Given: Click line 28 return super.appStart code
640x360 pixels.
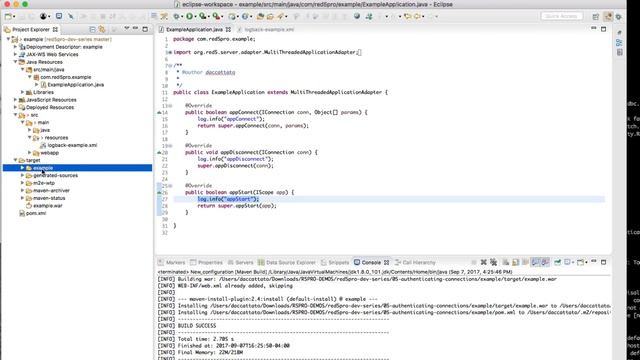Looking at the screenshot, I should [x=237, y=206].
